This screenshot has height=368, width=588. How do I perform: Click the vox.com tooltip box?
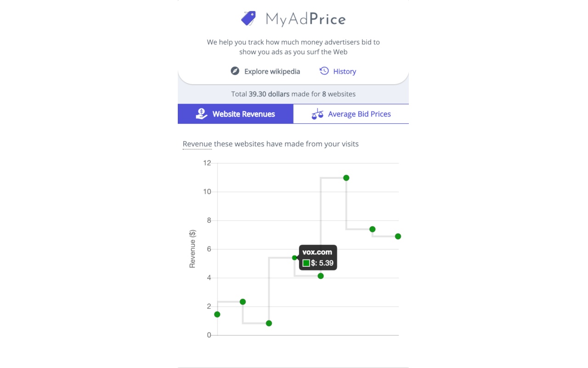(318, 258)
